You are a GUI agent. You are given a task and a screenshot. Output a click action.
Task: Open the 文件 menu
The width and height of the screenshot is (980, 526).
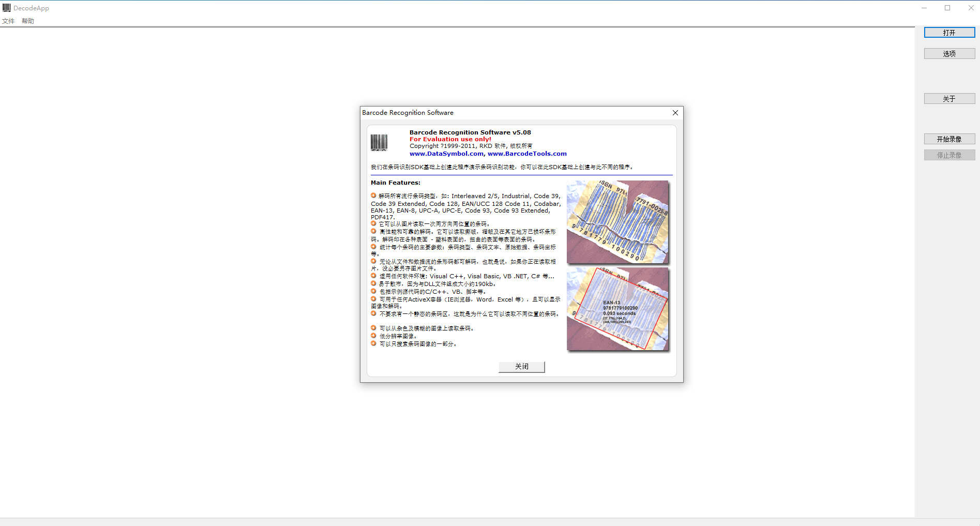(8, 21)
